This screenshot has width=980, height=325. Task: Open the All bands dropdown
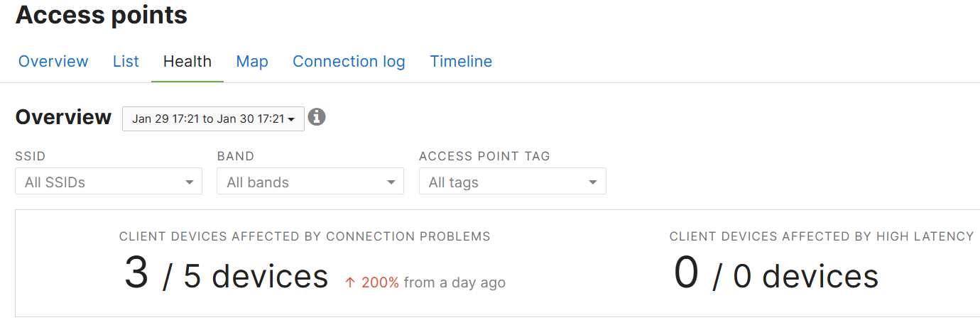coord(310,182)
